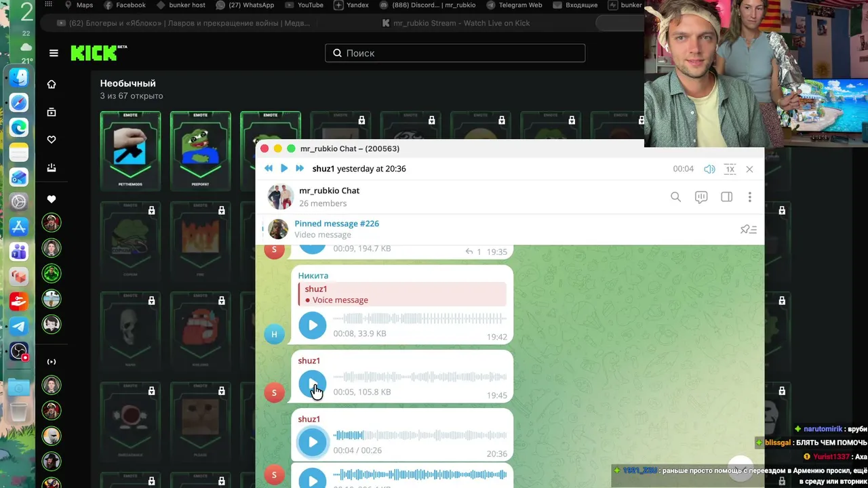Screen dimensions: 868x488
Task: Mute the Telegram voice player volume
Action: tap(709, 169)
